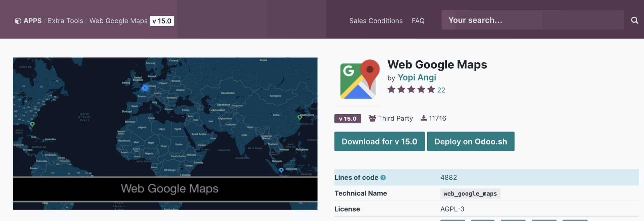
Task: Click the v 15.0 badge under the rating
Action: pyautogui.click(x=347, y=119)
